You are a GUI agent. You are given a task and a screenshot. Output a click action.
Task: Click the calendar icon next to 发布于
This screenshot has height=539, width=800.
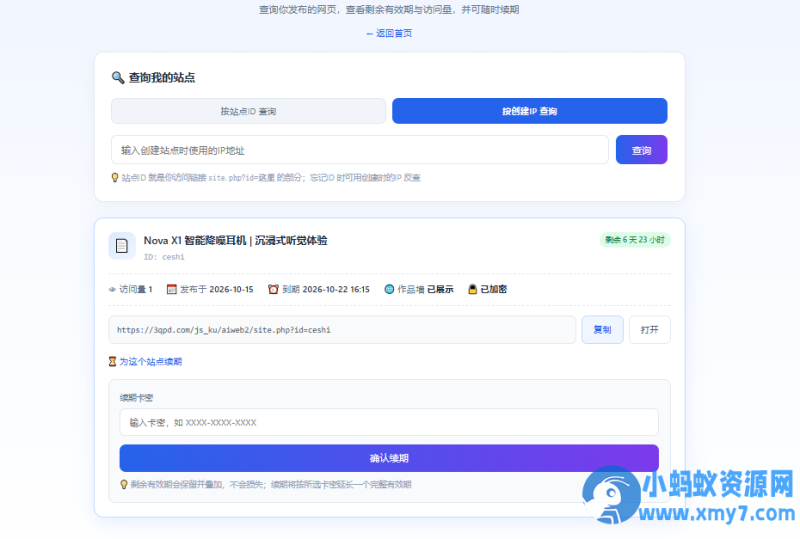coord(171,289)
